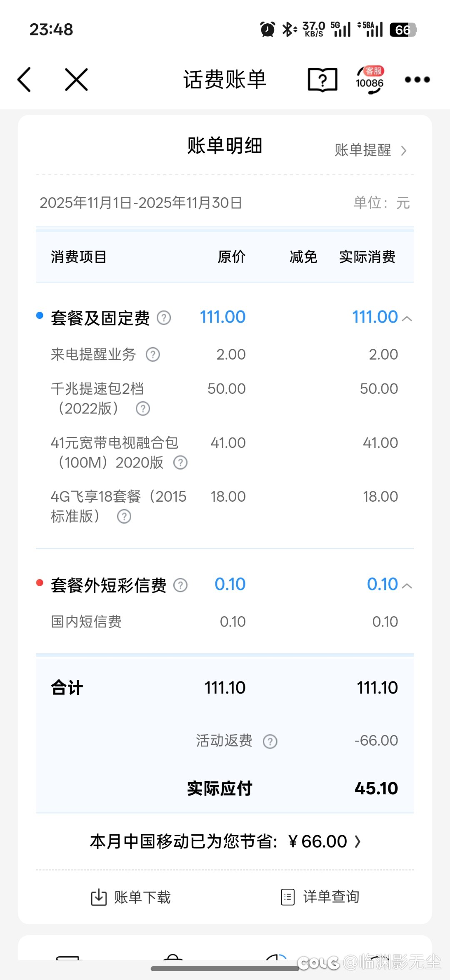Collapse the 套餐外短彩信费 section
Image resolution: width=450 pixels, height=980 pixels.
pyautogui.click(x=407, y=586)
